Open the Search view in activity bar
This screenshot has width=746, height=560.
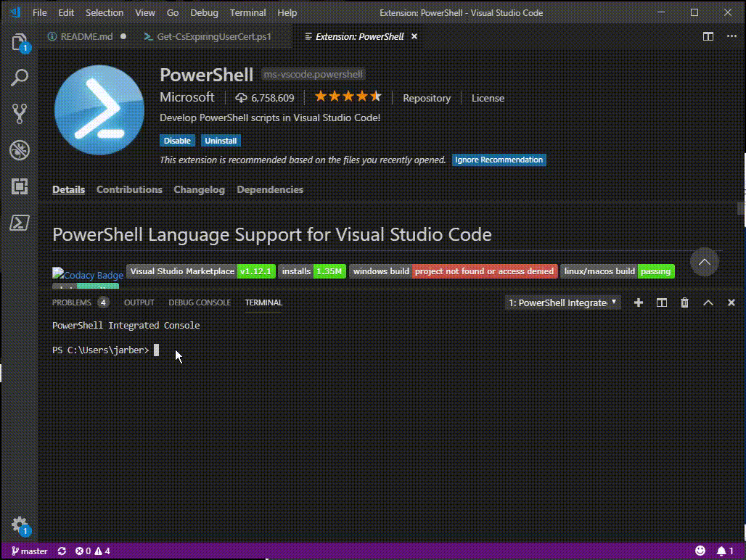coord(20,78)
